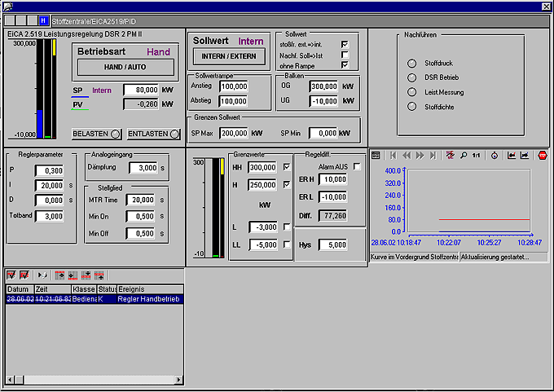
Task: Step forward in the trend chart
Action: [420, 155]
